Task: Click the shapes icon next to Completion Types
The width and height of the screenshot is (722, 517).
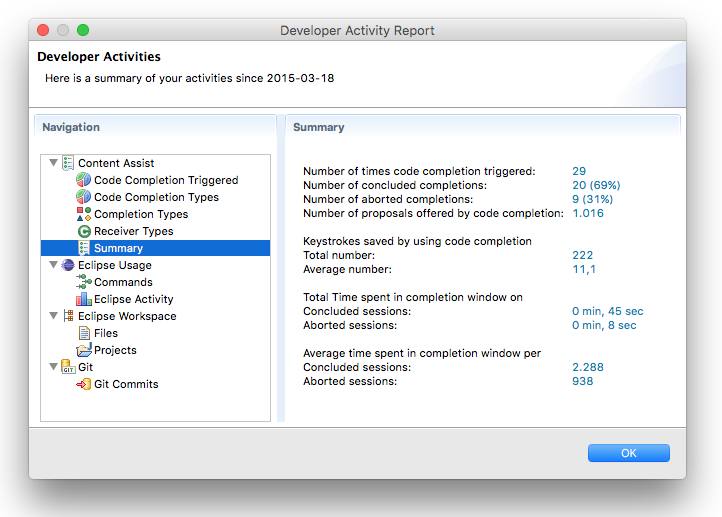Action: (x=84, y=214)
